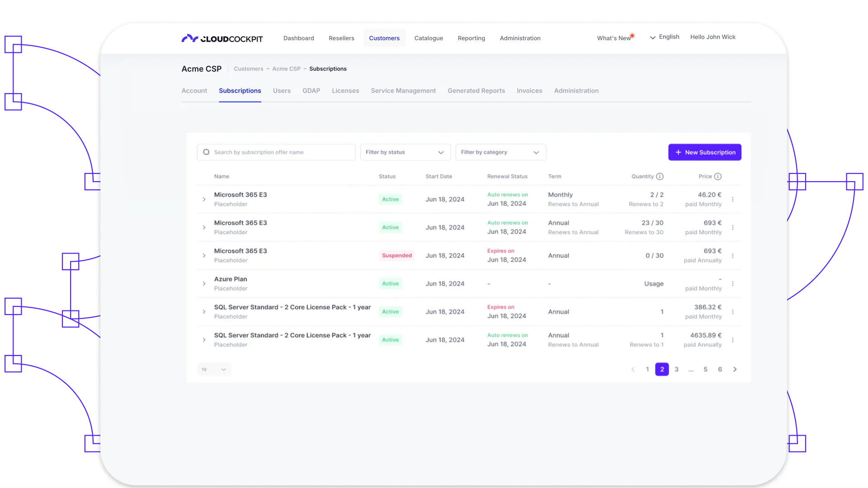Click the New Subscription button

tap(705, 152)
